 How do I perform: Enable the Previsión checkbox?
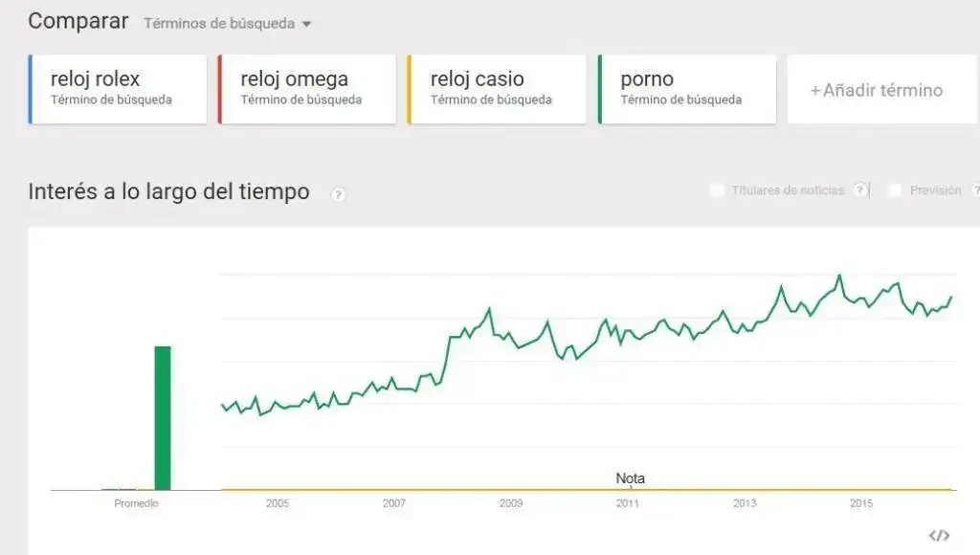(x=895, y=190)
